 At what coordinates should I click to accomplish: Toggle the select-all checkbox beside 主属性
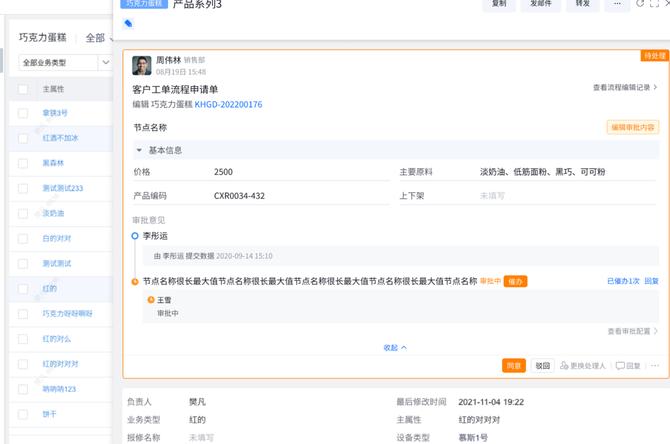click(23, 89)
